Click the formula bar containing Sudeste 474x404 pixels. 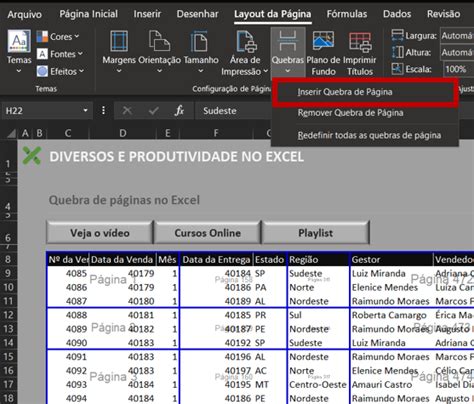click(x=233, y=111)
